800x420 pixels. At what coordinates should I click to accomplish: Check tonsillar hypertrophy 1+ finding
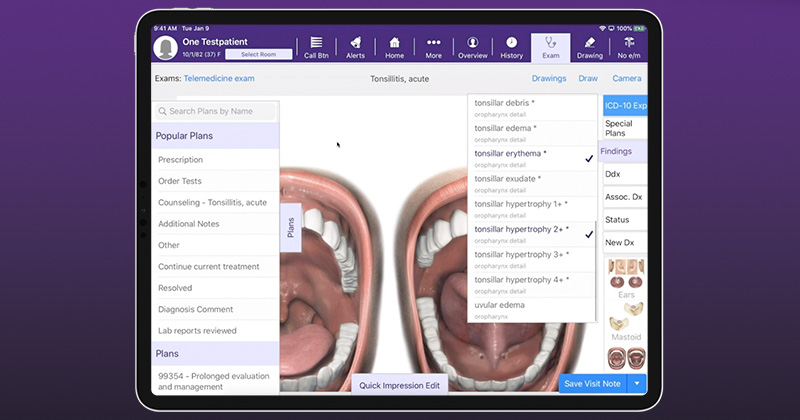coord(532,209)
